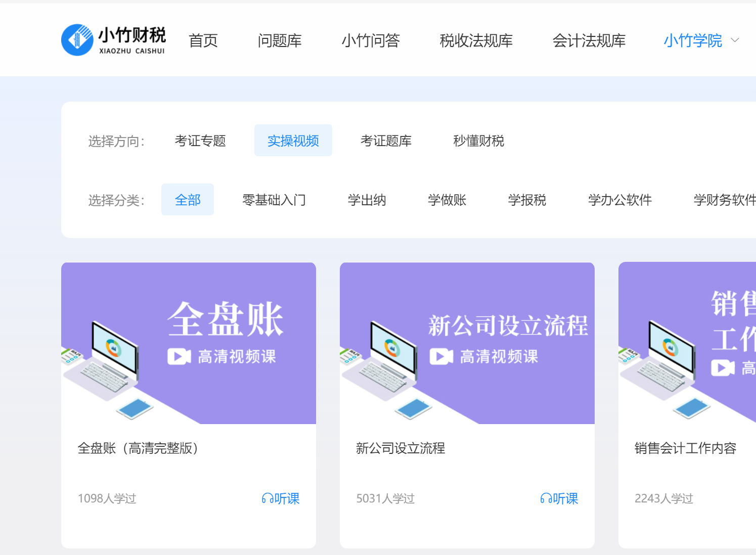Click the Xiaozhu Caishui logo icon

77,40
